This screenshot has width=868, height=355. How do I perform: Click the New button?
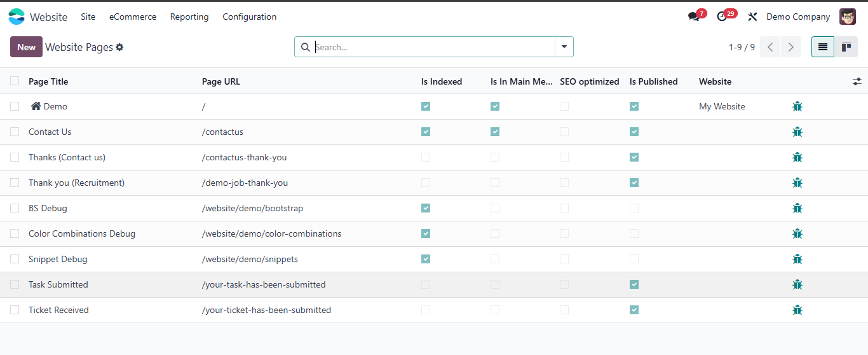[26, 47]
